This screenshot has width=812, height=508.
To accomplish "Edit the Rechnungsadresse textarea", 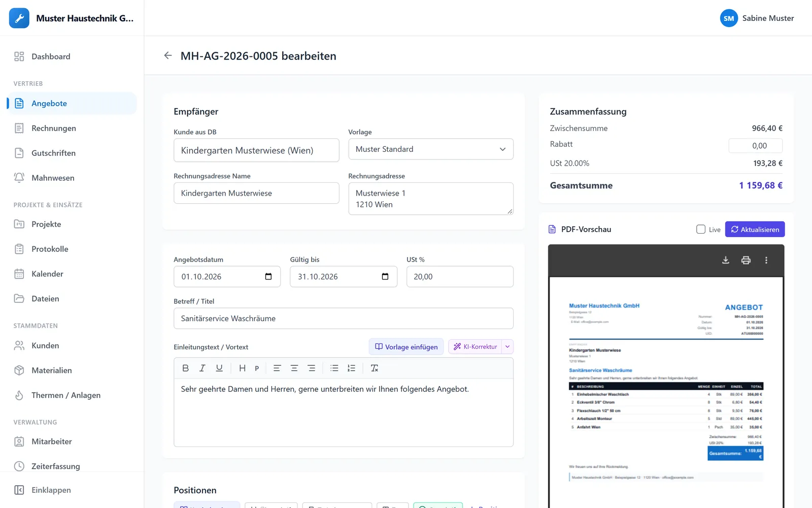I will (431, 199).
